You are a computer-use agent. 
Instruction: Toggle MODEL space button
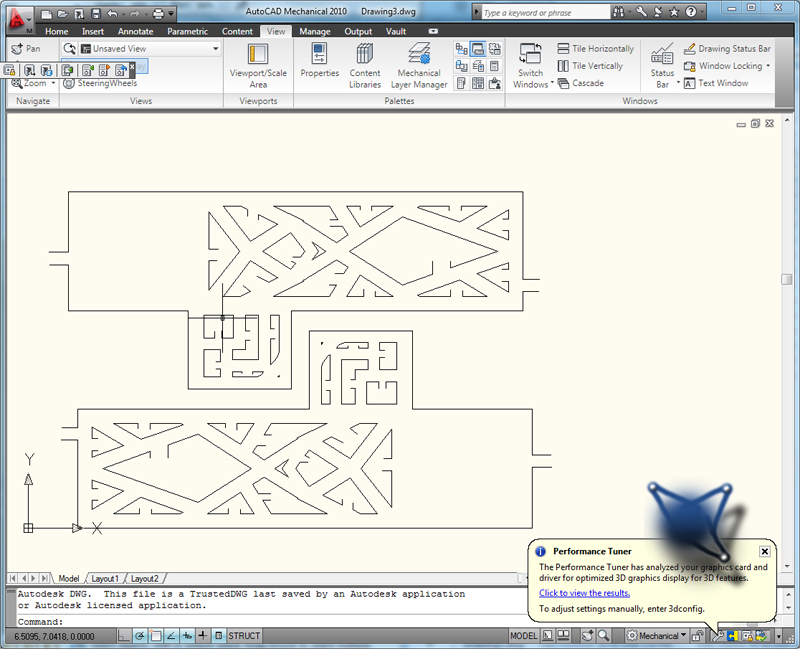pyautogui.click(x=523, y=636)
